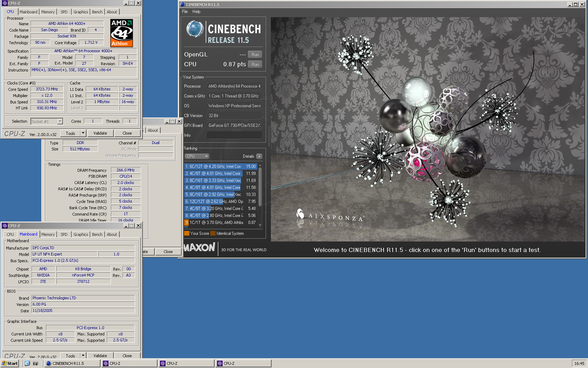The image size is (588, 368).
Task: Switch to Memory tab in top CPU-Z
Action: [48, 12]
